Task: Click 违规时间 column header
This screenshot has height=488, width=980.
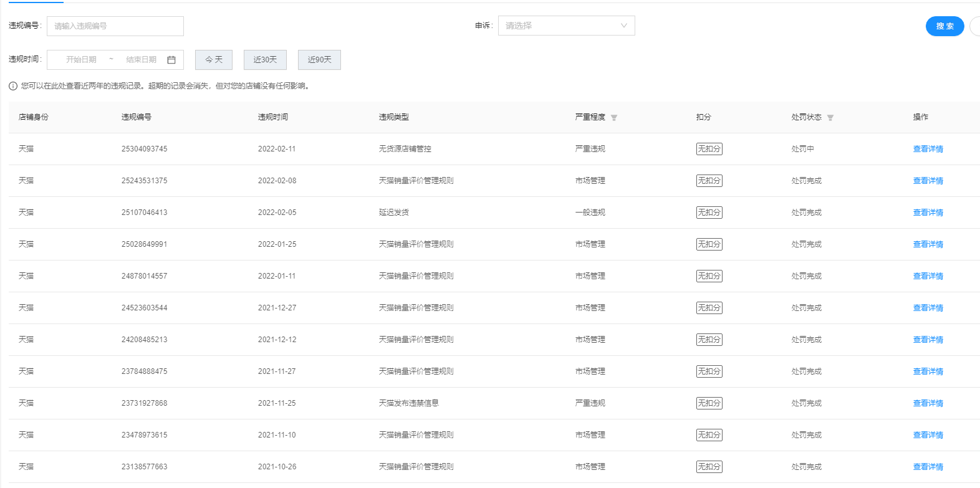Action: tap(273, 117)
